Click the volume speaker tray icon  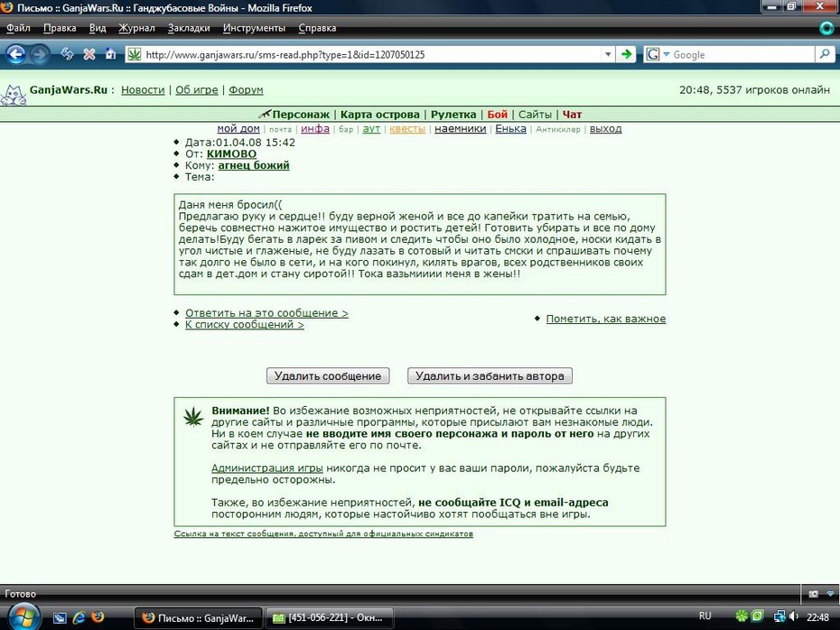(x=794, y=617)
